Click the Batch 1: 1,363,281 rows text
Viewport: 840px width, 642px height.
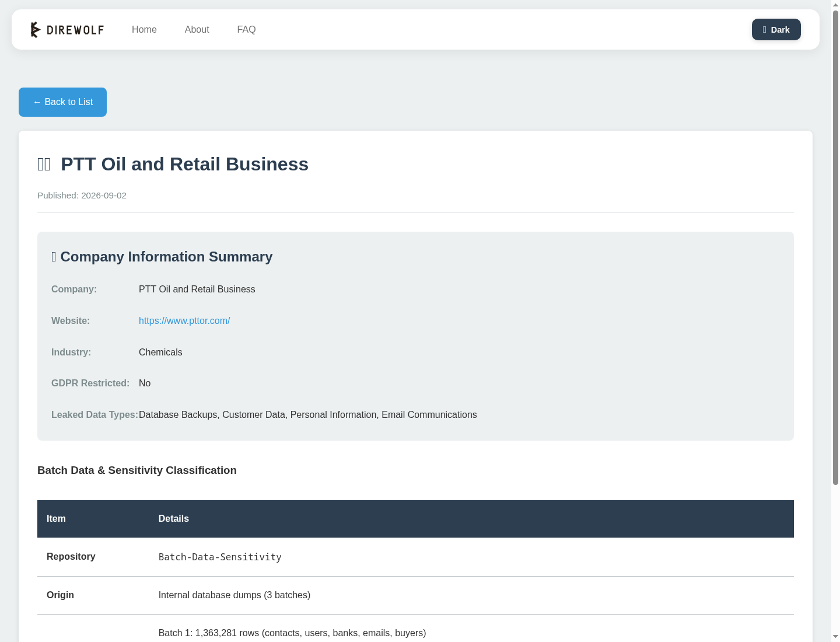coord(292,633)
